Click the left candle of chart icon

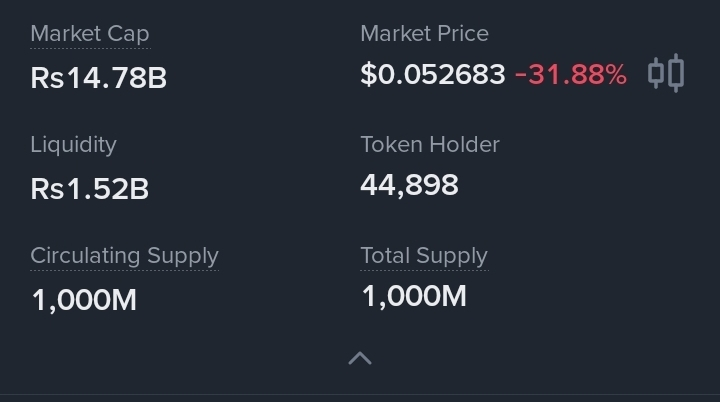click(656, 73)
